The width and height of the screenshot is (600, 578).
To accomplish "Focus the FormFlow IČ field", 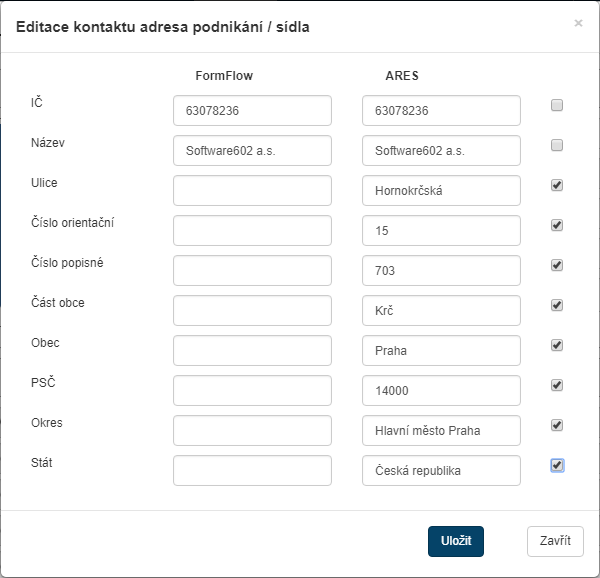I will [x=252, y=111].
